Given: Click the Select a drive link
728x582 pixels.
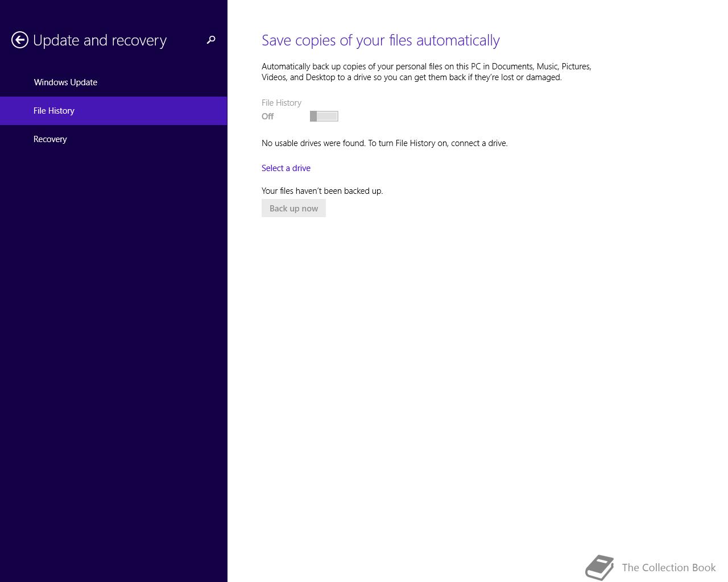Looking at the screenshot, I should [286, 168].
